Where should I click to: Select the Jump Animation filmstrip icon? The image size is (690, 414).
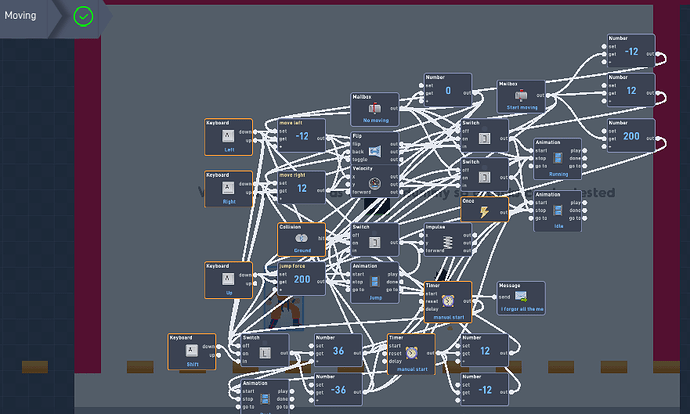(x=374, y=282)
